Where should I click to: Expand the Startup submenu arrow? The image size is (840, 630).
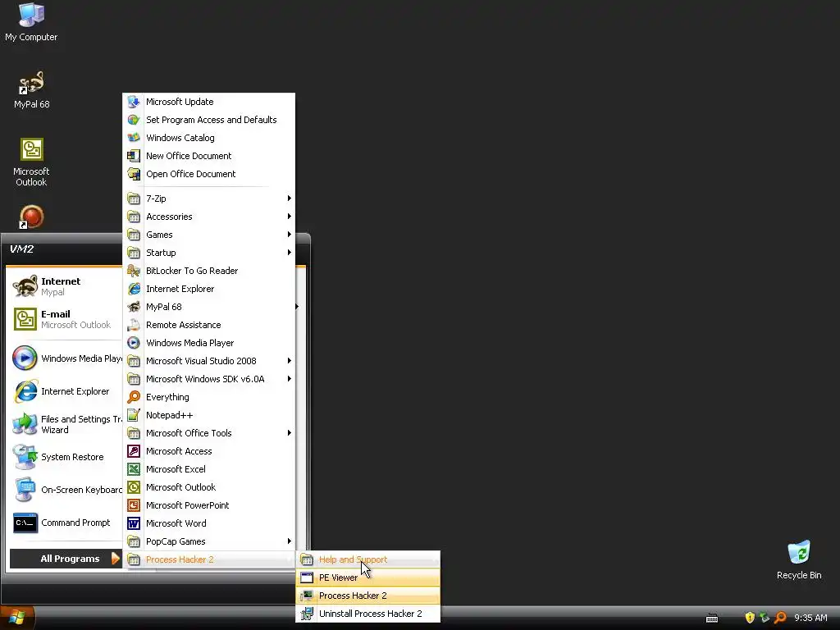(x=290, y=253)
